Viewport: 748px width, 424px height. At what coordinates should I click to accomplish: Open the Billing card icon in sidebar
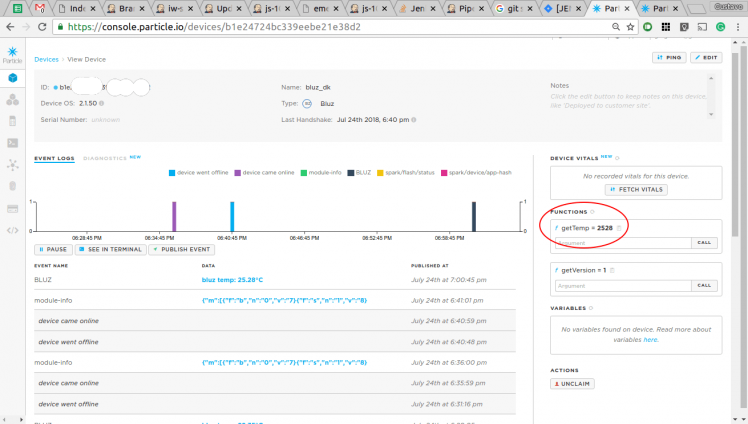[13, 208]
